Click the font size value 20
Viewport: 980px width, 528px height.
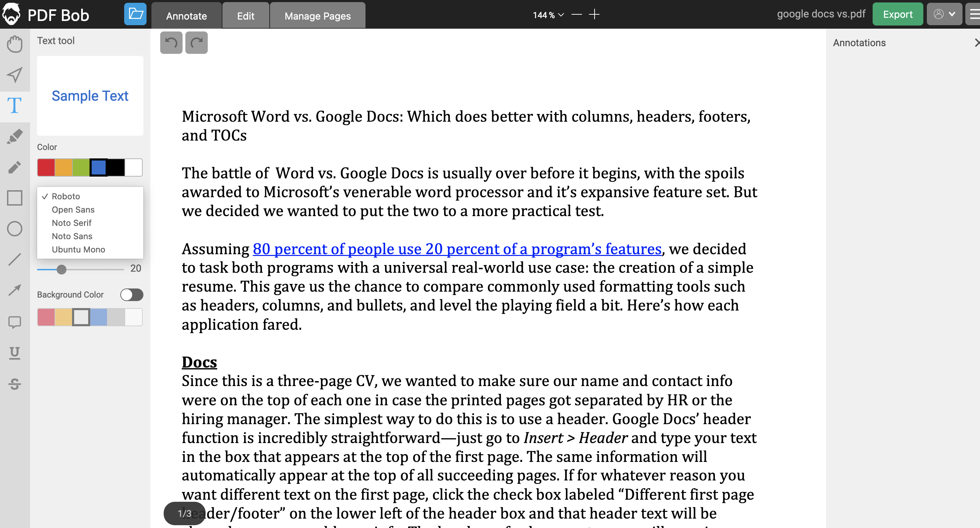click(x=135, y=269)
